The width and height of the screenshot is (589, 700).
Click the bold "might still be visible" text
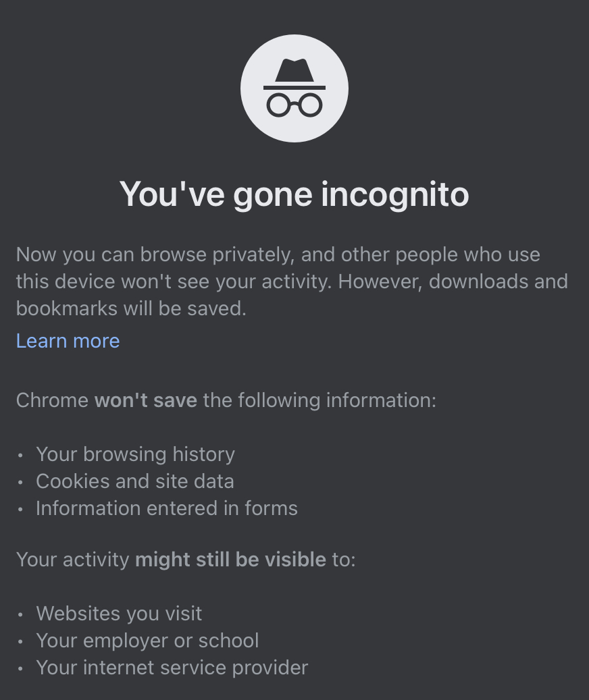pyautogui.click(x=230, y=560)
